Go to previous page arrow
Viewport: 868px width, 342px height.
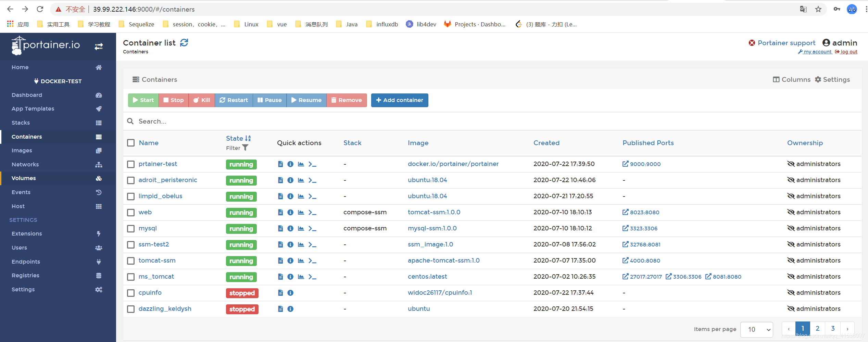pos(789,329)
